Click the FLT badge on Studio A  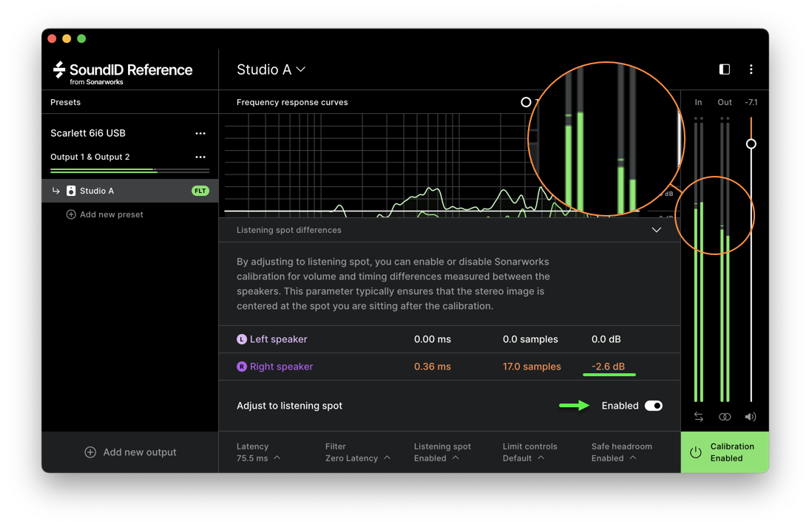200,191
